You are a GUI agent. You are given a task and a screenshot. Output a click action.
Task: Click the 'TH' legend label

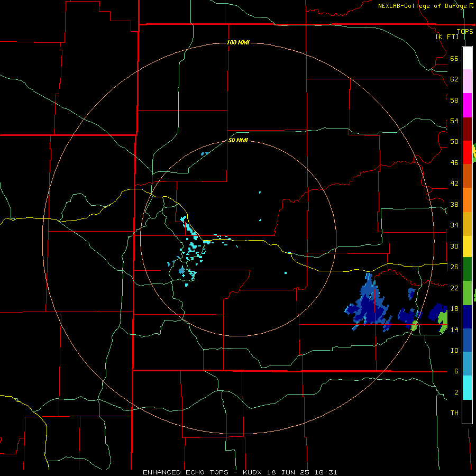point(454,413)
